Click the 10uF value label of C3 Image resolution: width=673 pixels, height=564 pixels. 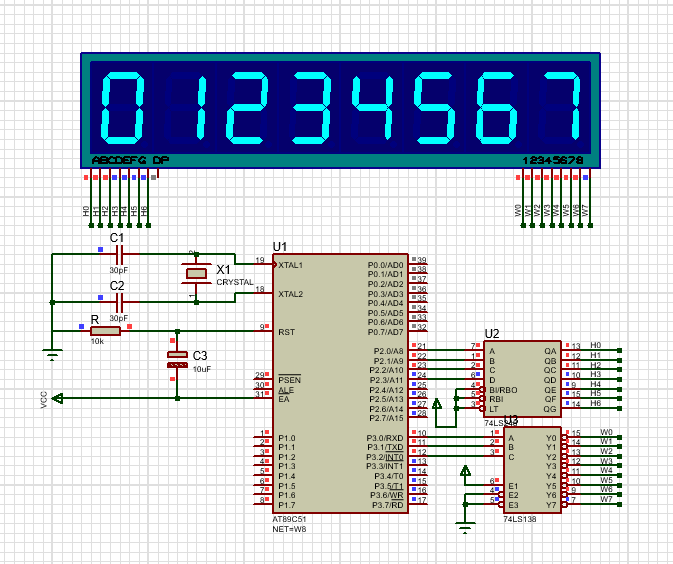pos(202,369)
